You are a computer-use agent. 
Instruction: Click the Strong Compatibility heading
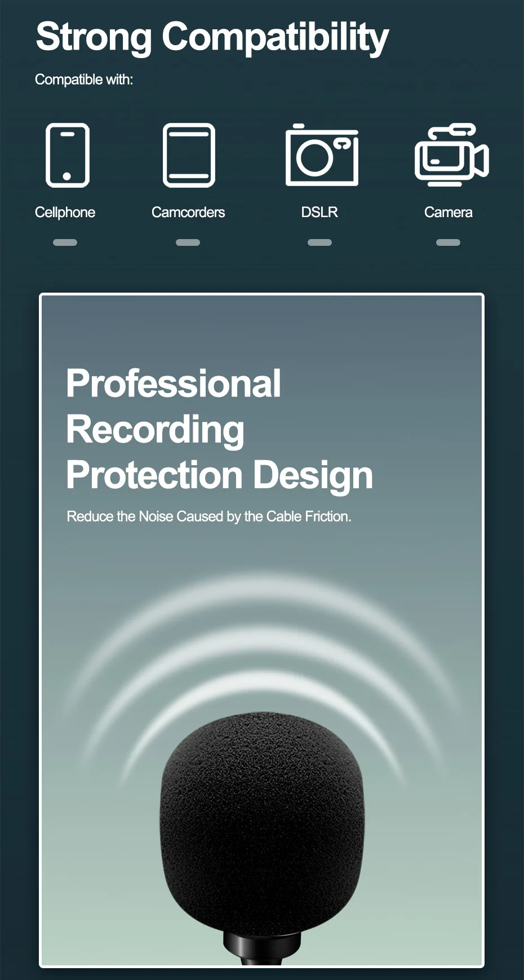tap(212, 37)
